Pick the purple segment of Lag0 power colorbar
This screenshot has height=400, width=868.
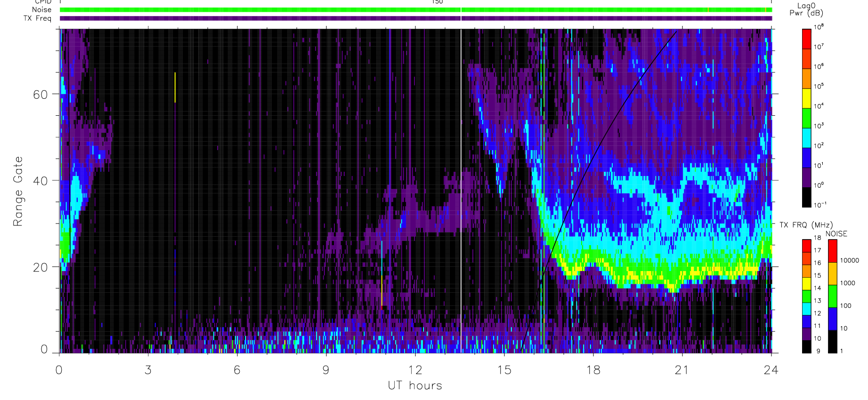tap(806, 177)
